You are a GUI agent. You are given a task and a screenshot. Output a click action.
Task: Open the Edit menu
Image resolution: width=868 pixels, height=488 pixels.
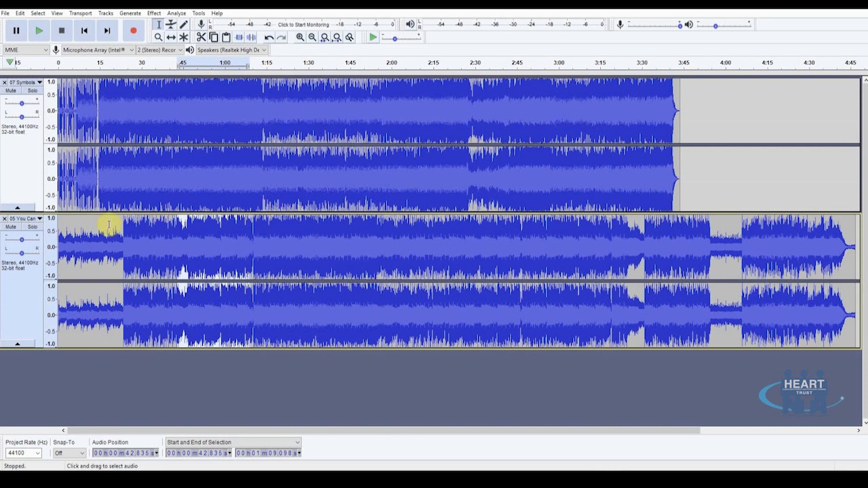click(20, 13)
